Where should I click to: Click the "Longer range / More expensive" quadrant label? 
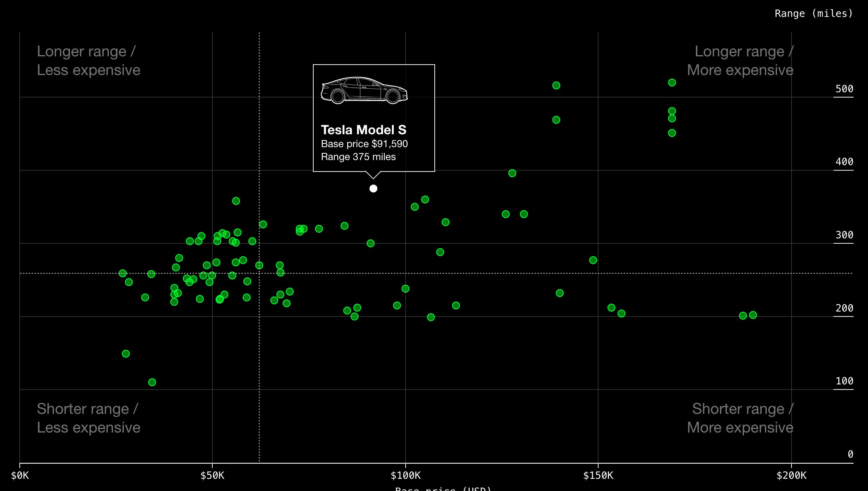click(x=740, y=61)
